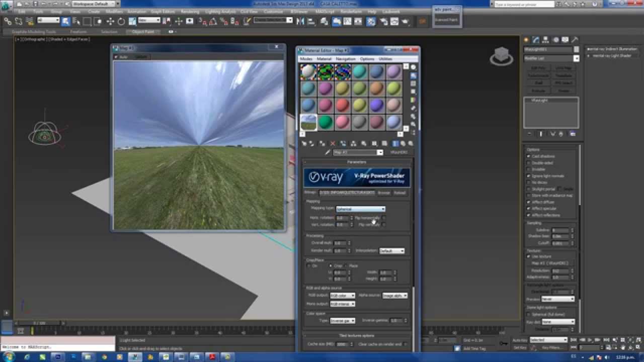Toggle Ignore light normals checkbox
Screen dimensions: 644x362
pos(528,176)
